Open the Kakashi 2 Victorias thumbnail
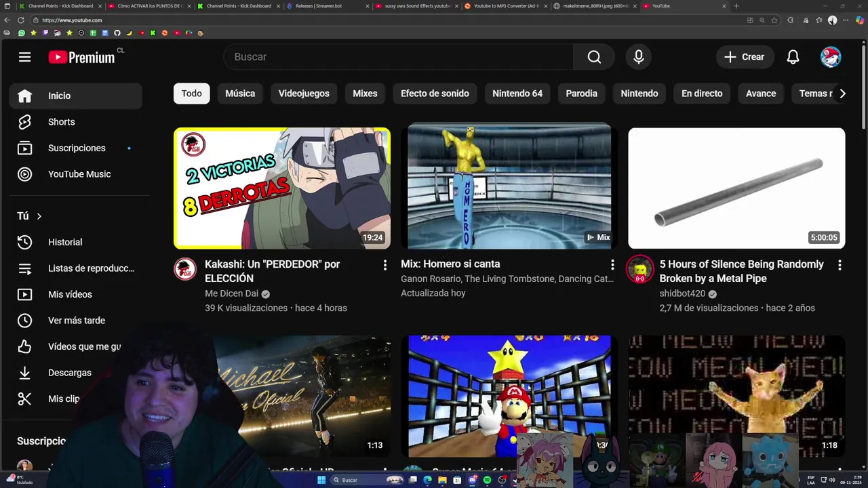Screen dimensions: 868x488 coord(282,188)
